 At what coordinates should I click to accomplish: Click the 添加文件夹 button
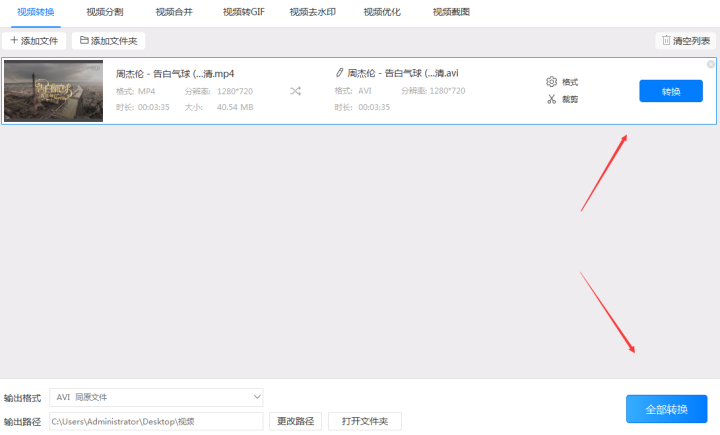(108, 41)
